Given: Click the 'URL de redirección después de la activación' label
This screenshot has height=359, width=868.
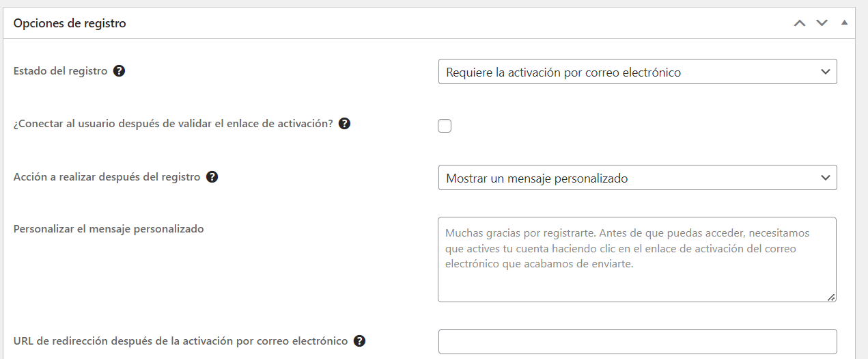Looking at the screenshot, I should (181, 341).
